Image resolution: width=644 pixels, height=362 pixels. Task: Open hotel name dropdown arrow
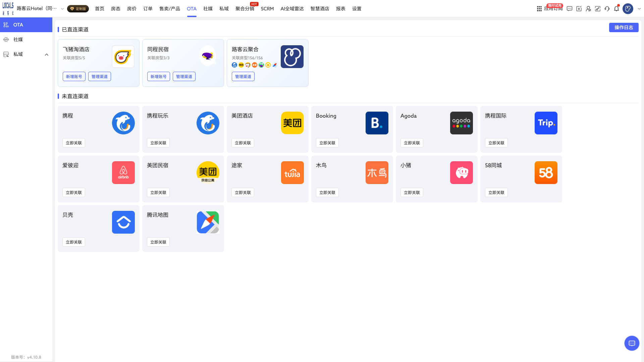[x=62, y=9]
